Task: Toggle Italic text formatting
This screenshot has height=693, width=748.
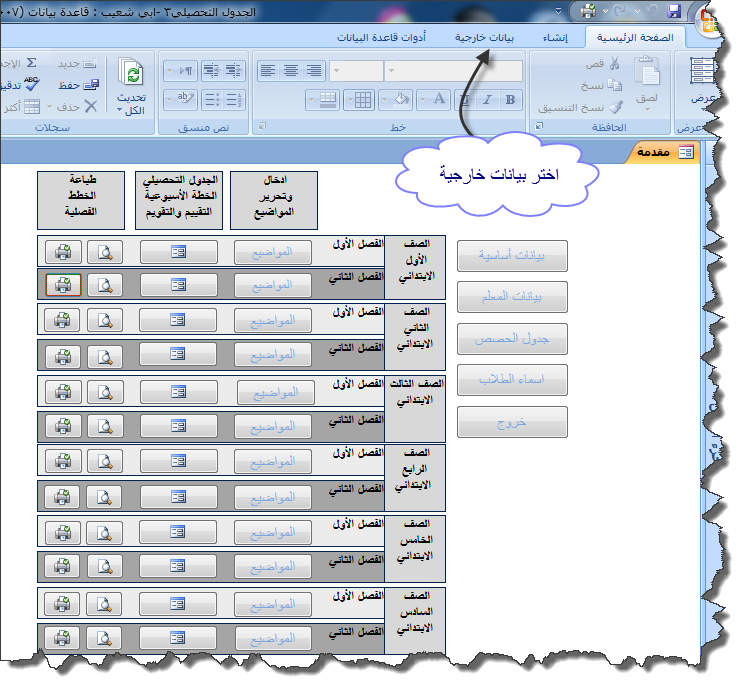Action: 487,99
